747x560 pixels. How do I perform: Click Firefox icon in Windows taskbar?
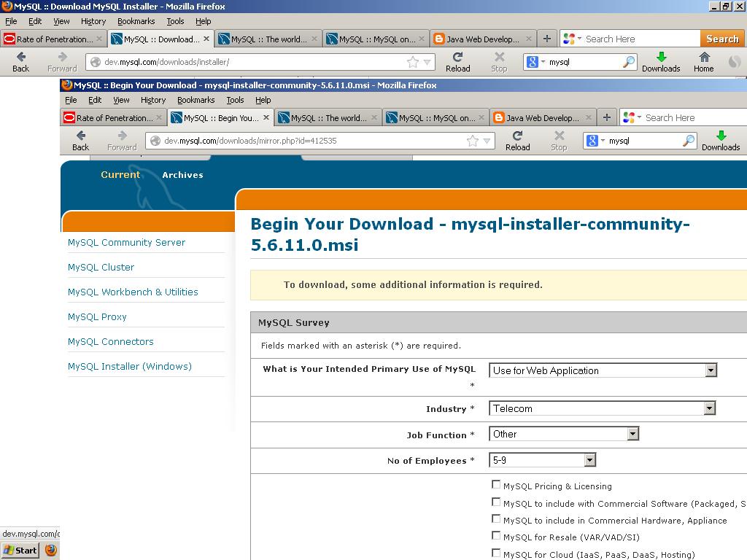coord(51,551)
